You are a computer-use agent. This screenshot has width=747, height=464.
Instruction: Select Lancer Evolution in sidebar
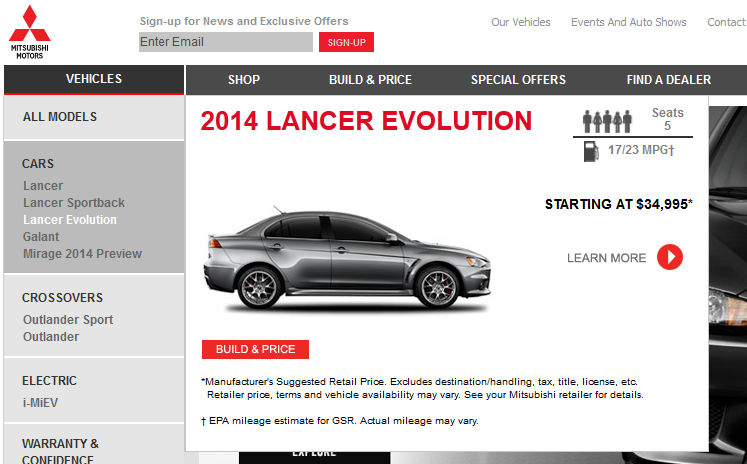70,220
